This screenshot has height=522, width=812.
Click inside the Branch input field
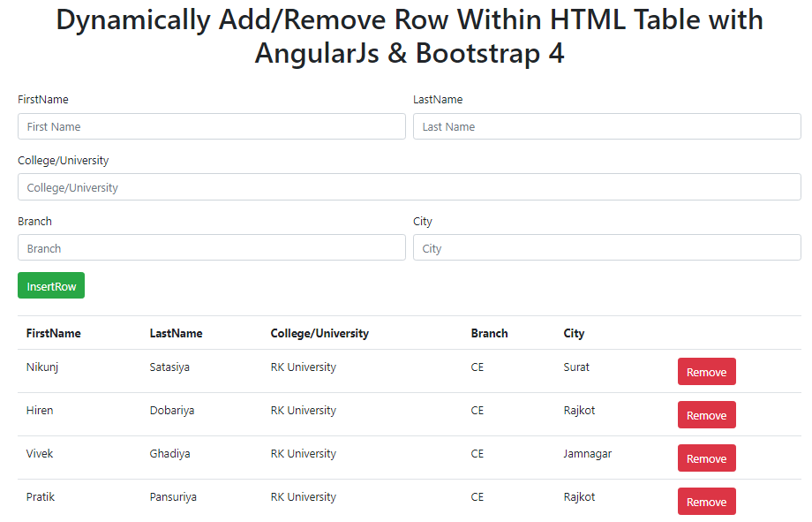click(x=212, y=247)
